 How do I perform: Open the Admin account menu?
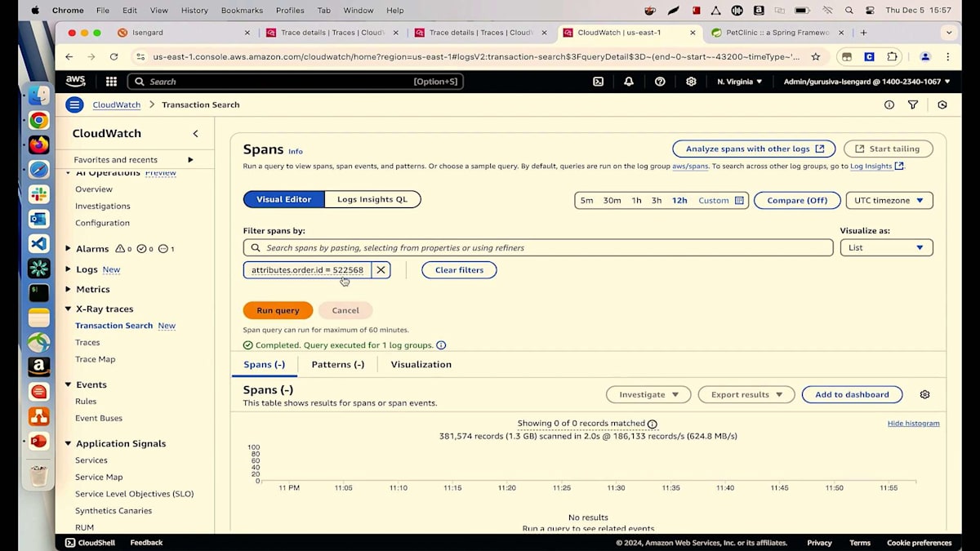[866, 82]
